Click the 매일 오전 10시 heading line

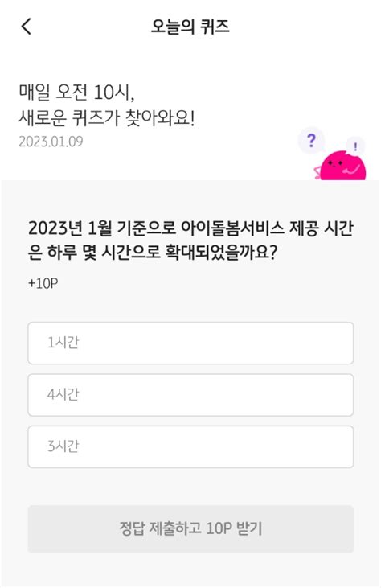click(x=76, y=93)
